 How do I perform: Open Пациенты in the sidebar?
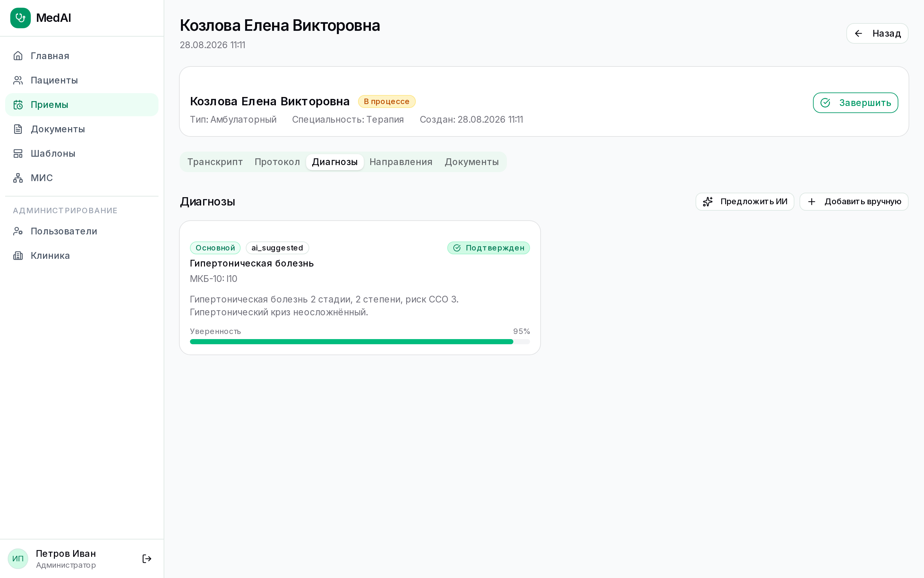pos(82,80)
